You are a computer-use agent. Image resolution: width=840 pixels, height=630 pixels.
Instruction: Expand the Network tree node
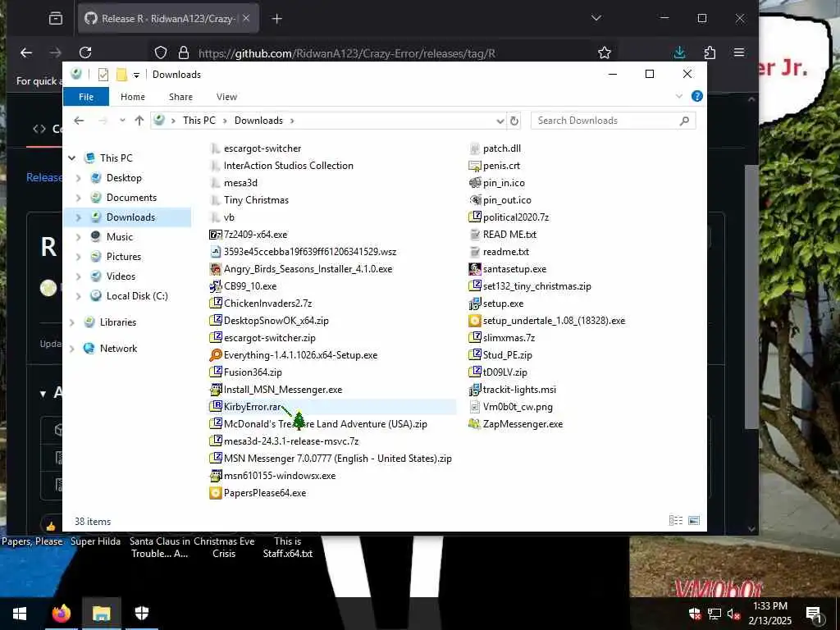[72, 348]
